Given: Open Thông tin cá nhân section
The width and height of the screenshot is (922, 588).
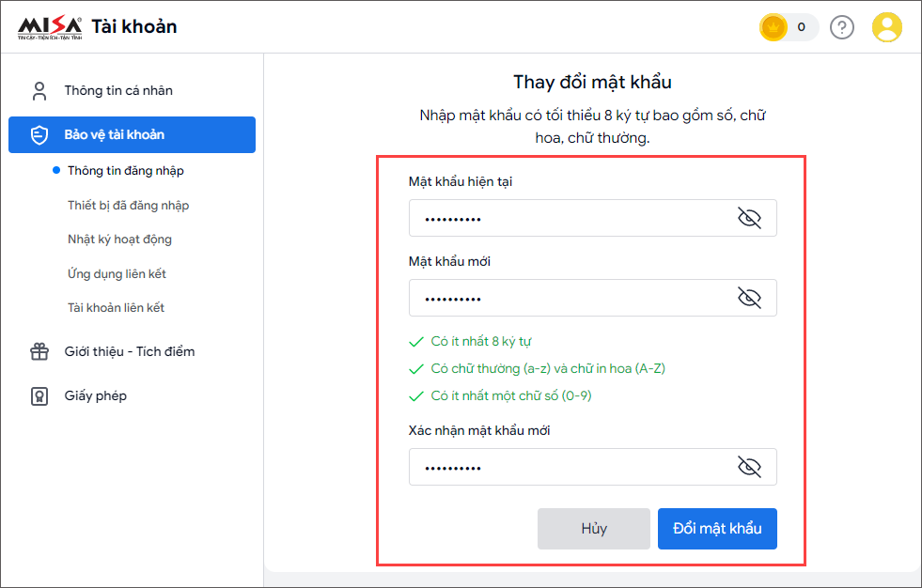Looking at the screenshot, I should 118,91.
